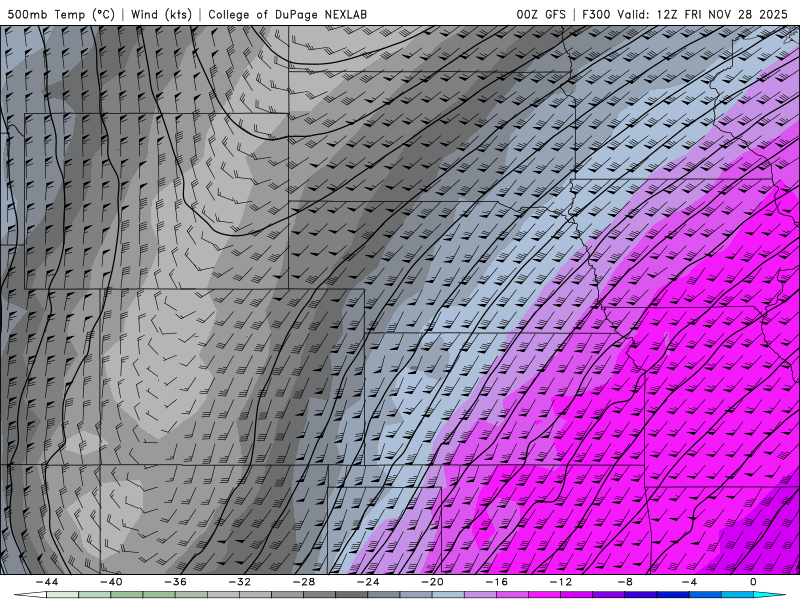Click the -16 color scale label
The height and width of the screenshot is (600, 800).
pos(497,582)
